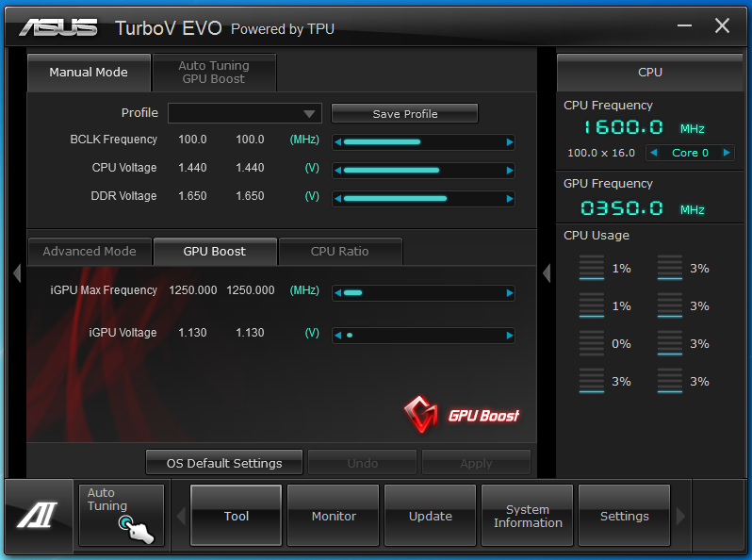Collapse the CPU monitor panel arrow

coord(547,273)
